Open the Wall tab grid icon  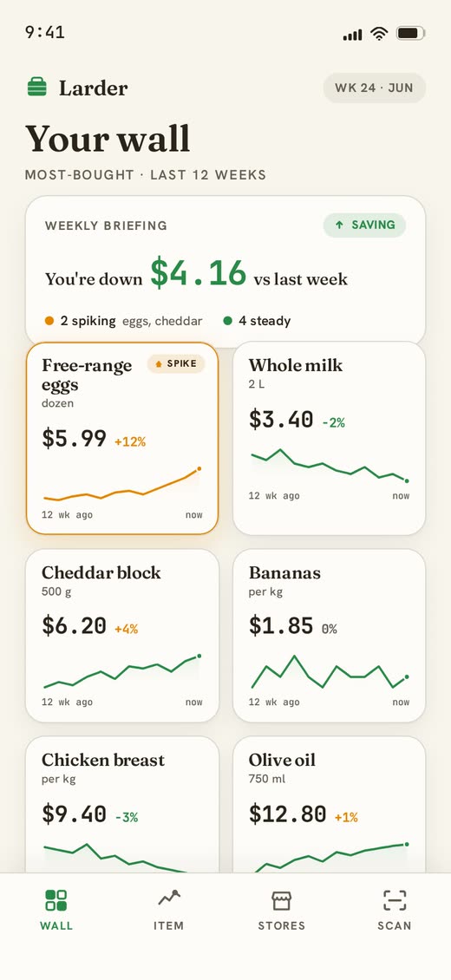pyautogui.click(x=56, y=900)
